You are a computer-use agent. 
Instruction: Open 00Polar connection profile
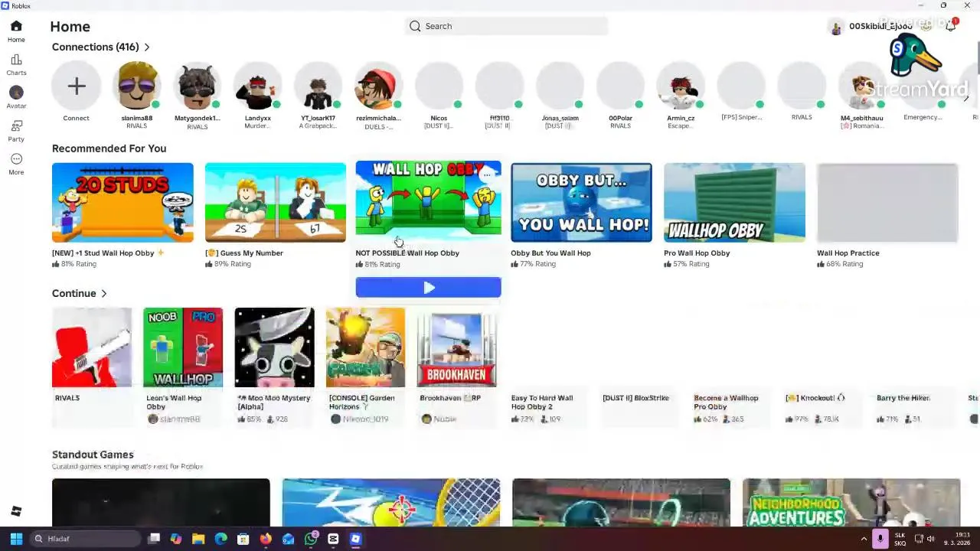pyautogui.click(x=620, y=86)
